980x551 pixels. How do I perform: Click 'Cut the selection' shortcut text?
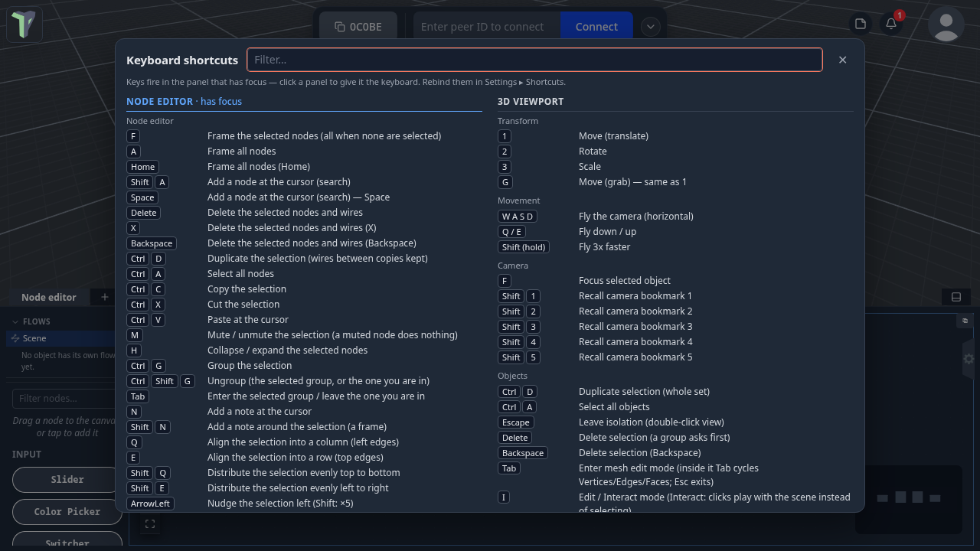point(243,305)
